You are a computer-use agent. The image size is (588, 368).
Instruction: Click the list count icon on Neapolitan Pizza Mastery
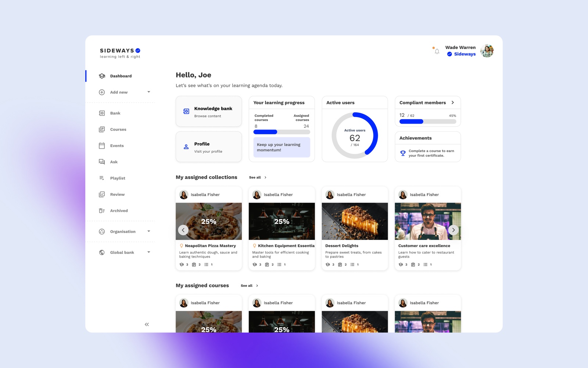[207, 265]
